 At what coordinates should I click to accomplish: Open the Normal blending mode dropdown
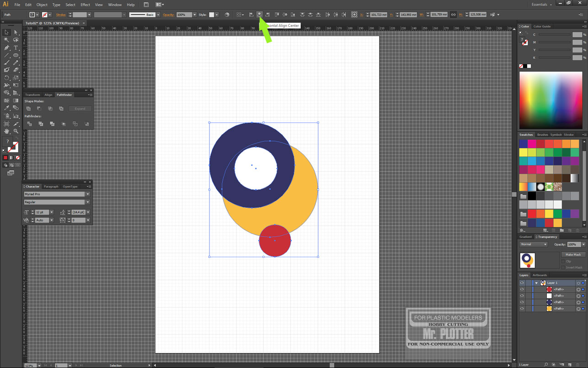pos(533,244)
